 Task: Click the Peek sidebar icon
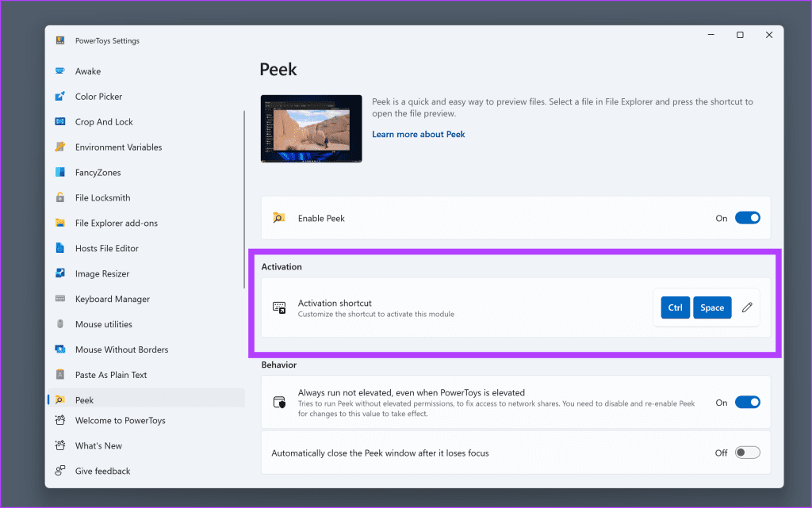pyautogui.click(x=60, y=400)
